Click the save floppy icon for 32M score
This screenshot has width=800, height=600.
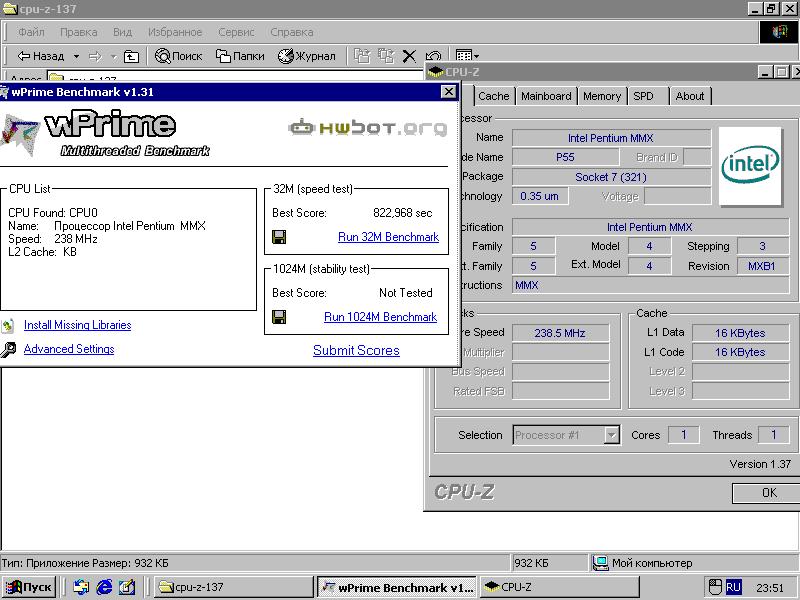[x=279, y=237]
